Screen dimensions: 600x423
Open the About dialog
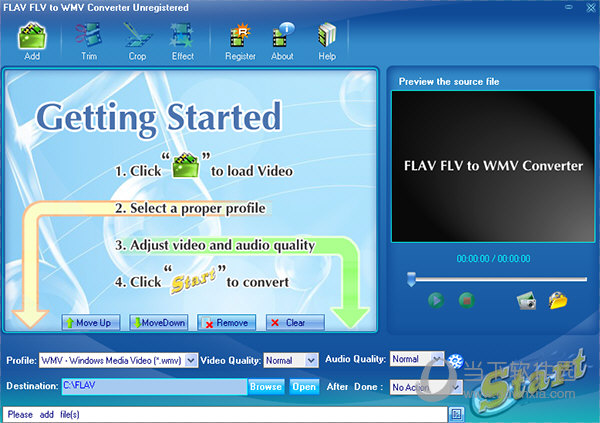pos(282,41)
